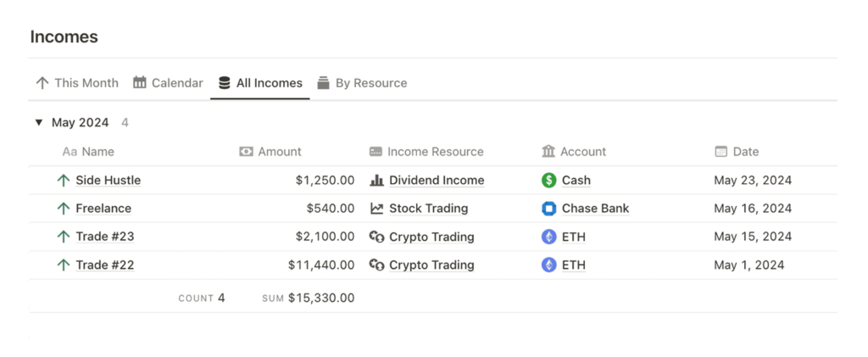Collapse the May 2024 group triangle
Viewport: 868px width, 357px height.
pyautogui.click(x=39, y=122)
